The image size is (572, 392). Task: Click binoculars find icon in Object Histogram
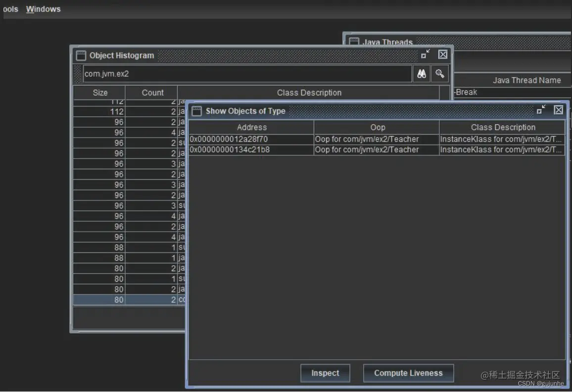pos(422,74)
